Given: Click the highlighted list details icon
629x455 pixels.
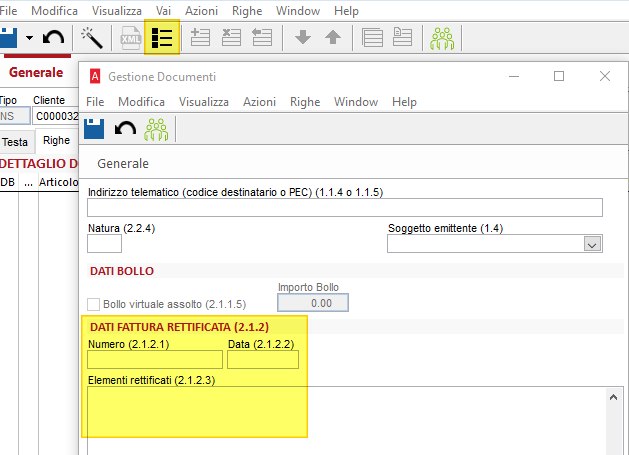Looking at the screenshot, I should pyautogui.click(x=162, y=37).
